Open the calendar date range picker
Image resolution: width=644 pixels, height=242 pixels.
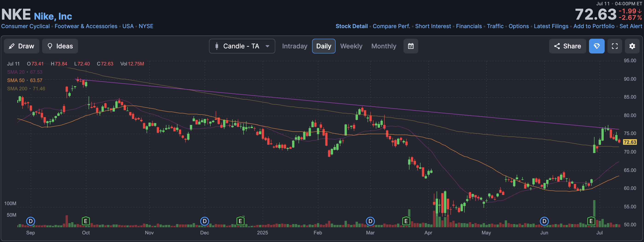pyautogui.click(x=411, y=46)
